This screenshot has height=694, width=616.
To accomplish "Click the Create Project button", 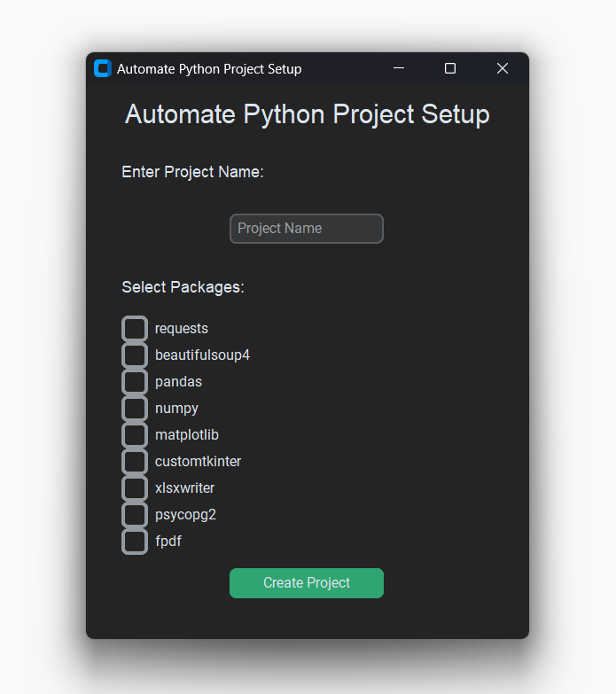I will tap(307, 583).
